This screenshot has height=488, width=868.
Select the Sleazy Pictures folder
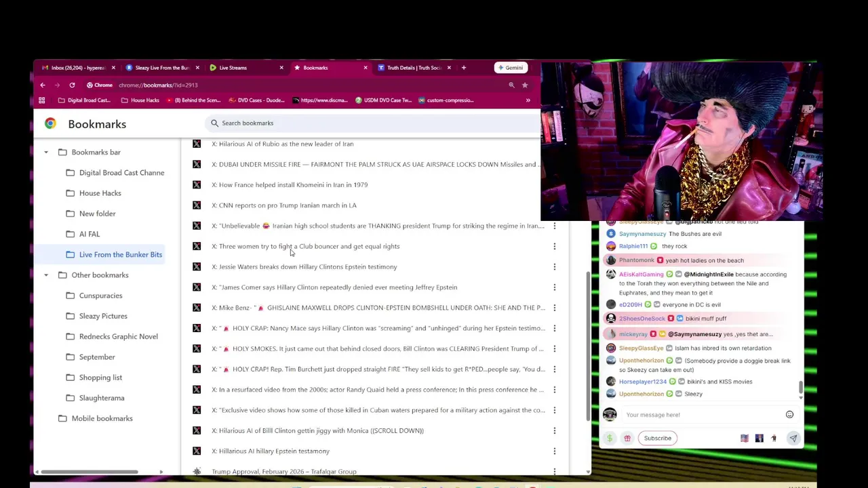[x=96, y=316]
